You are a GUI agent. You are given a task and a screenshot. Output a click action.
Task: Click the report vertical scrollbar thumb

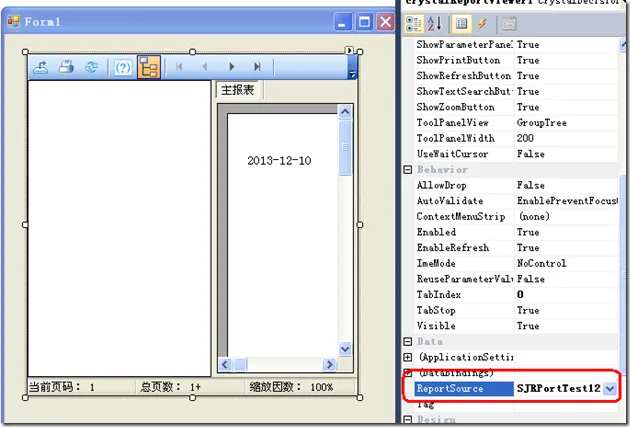click(x=345, y=148)
